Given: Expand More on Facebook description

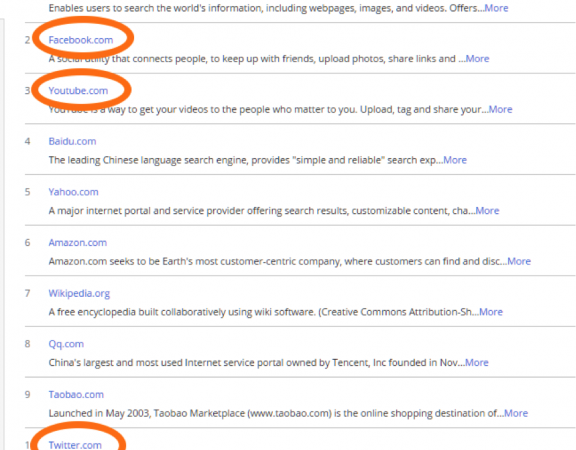Looking at the screenshot, I should click(477, 59).
